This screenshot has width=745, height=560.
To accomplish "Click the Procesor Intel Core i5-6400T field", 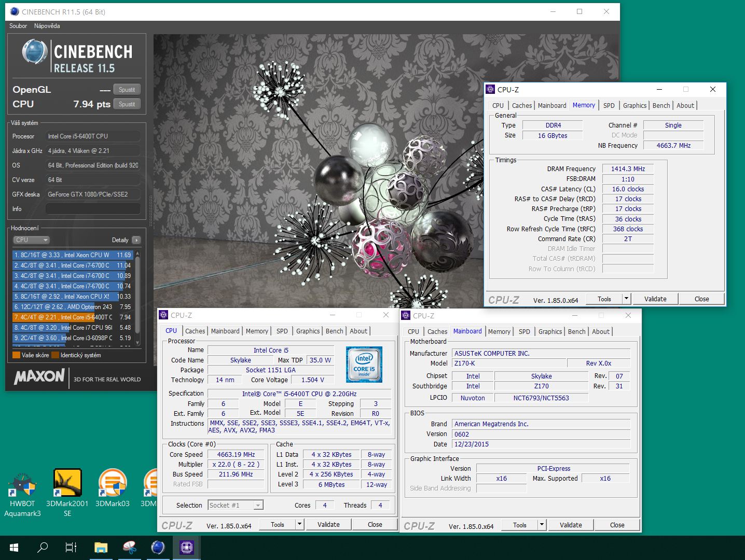I will (x=93, y=136).
